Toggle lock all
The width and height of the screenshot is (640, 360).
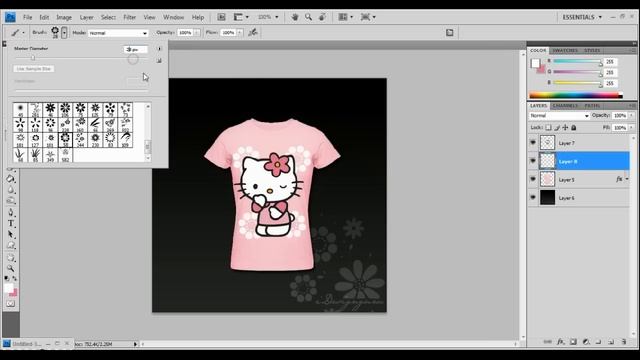tap(574, 128)
